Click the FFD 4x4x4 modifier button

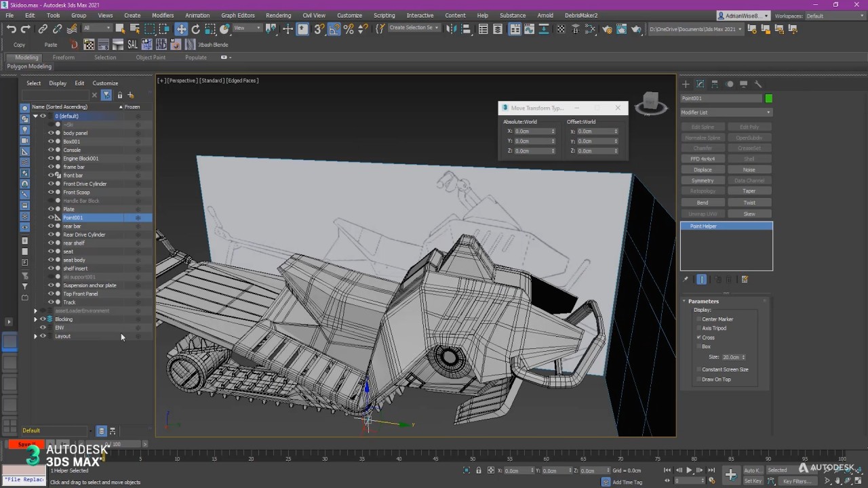pos(703,159)
